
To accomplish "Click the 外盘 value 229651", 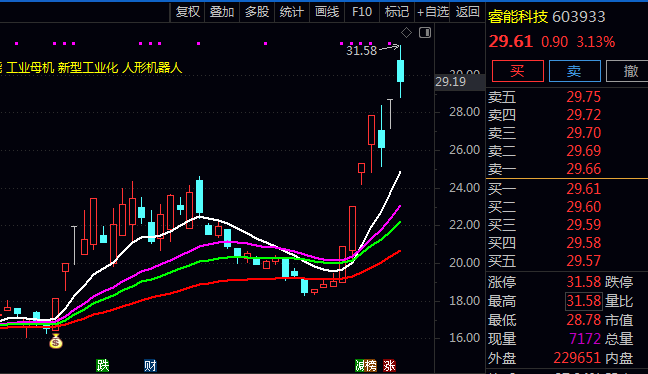I will pyautogui.click(x=577, y=358).
